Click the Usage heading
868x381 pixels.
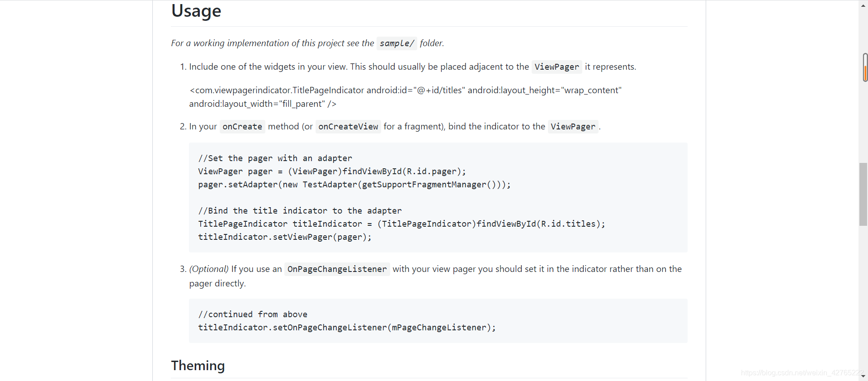pyautogui.click(x=196, y=11)
